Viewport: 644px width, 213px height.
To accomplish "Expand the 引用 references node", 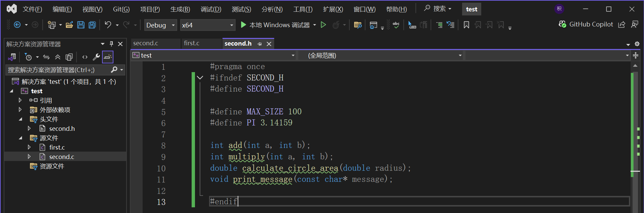I will (20, 100).
